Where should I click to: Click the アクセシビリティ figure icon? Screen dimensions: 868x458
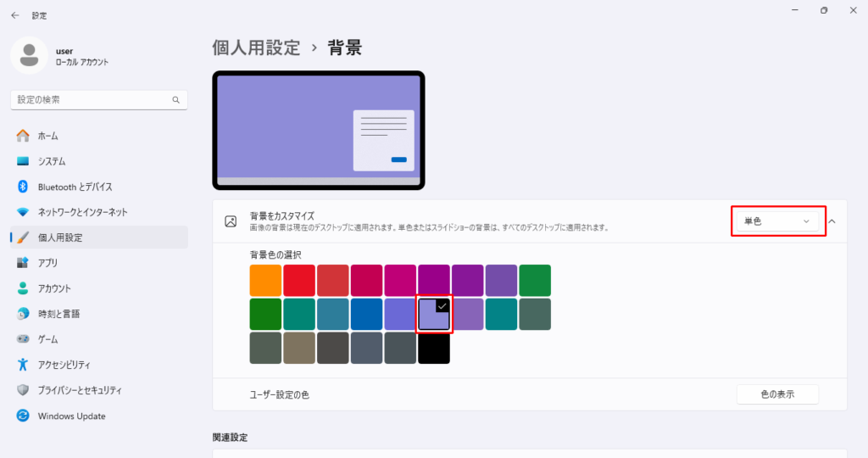coord(23,365)
